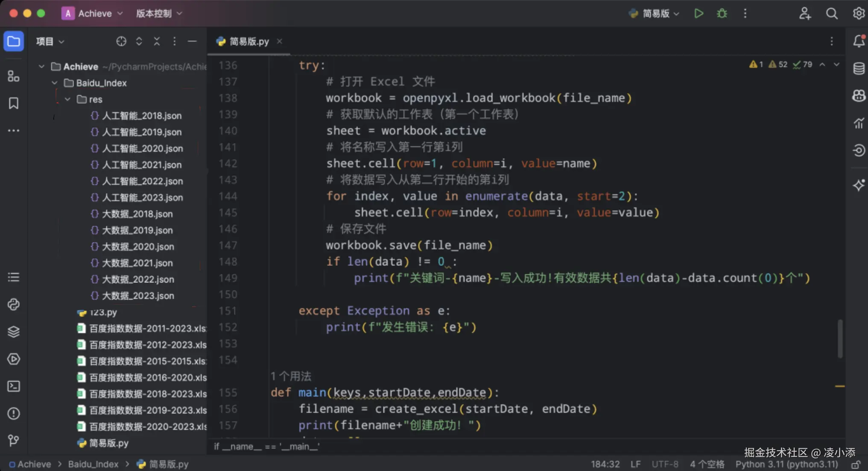Click the Debug bug icon

722,14
